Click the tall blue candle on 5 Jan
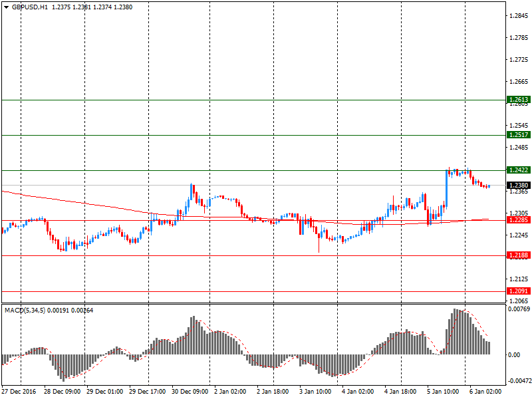 [446, 188]
